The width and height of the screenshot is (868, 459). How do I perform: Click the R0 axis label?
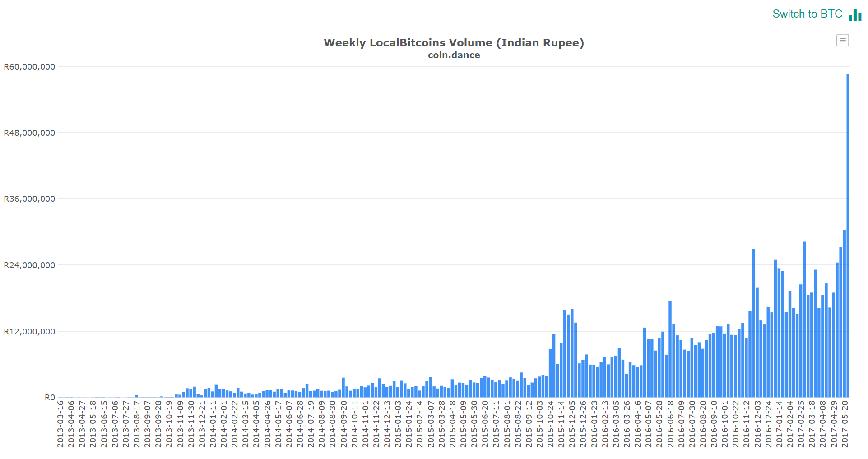[50, 398]
